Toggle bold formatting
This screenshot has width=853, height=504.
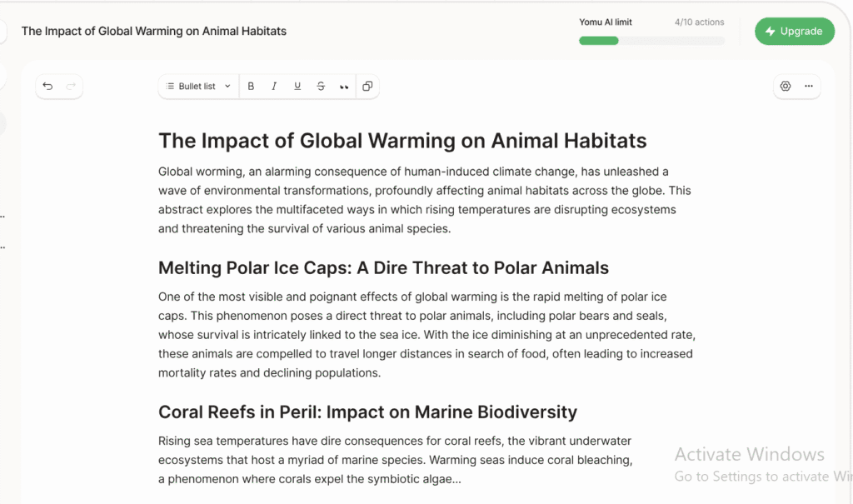[251, 86]
